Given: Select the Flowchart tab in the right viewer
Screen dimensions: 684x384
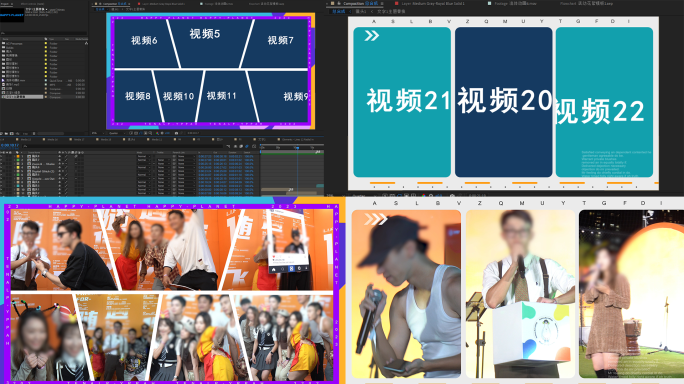Looking at the screenshot, I should tap(586, 3).
